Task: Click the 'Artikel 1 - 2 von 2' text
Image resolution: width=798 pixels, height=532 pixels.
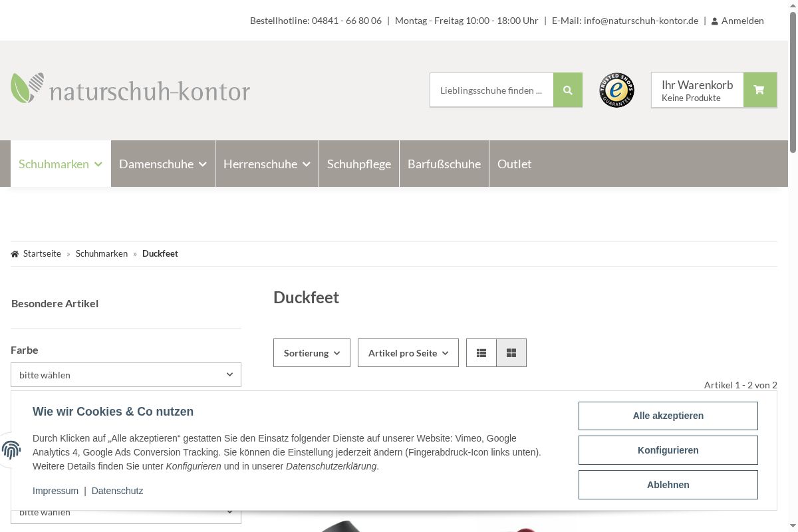Action: point(741,385)
